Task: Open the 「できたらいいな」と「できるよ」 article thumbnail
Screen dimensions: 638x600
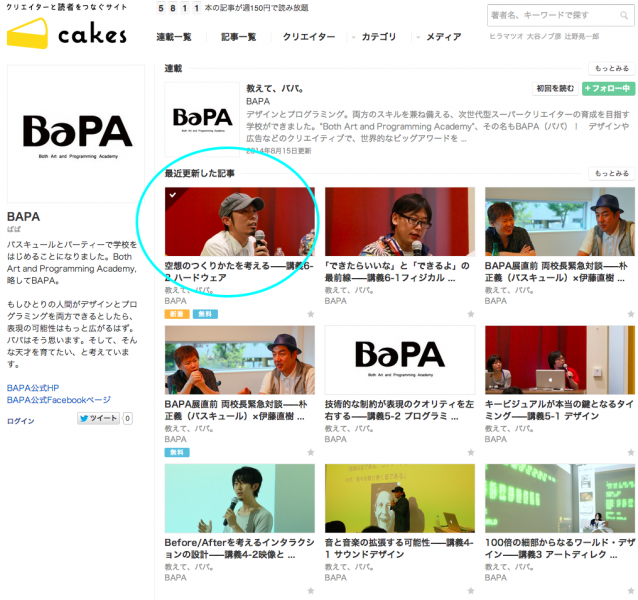Action: [400, 222]
